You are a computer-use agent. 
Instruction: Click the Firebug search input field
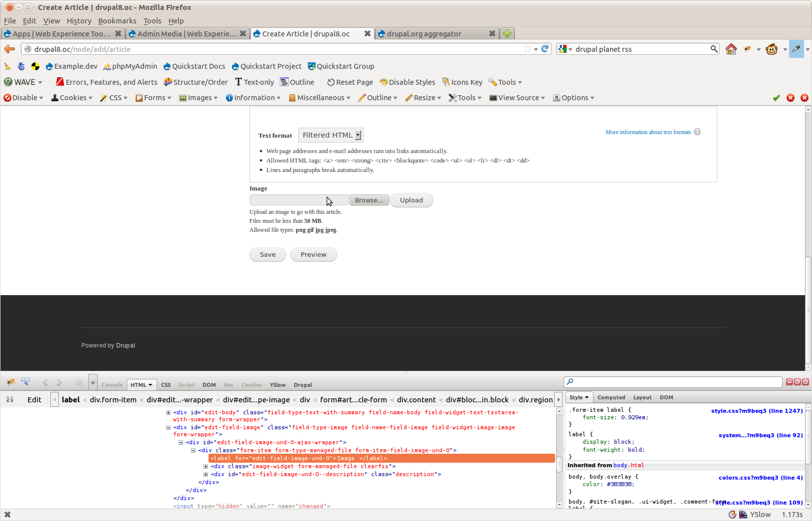(673, 382)
